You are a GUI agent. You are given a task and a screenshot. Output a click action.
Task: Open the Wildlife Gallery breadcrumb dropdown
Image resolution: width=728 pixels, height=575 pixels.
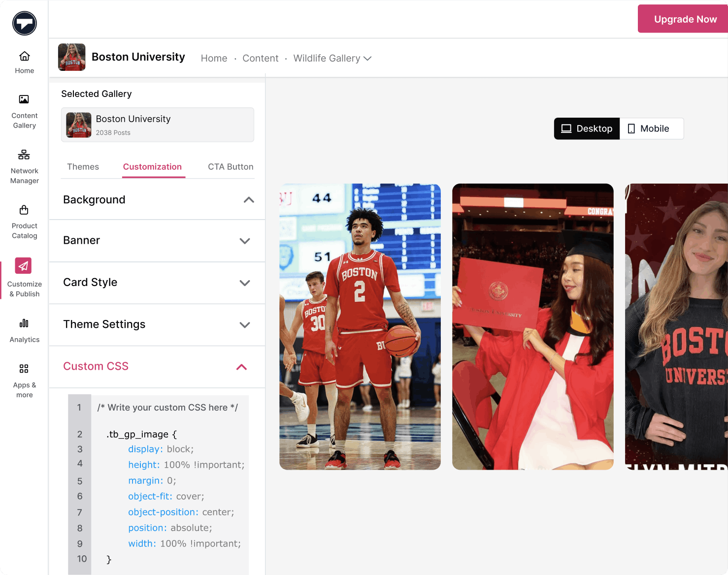click(x=332, y=58)
